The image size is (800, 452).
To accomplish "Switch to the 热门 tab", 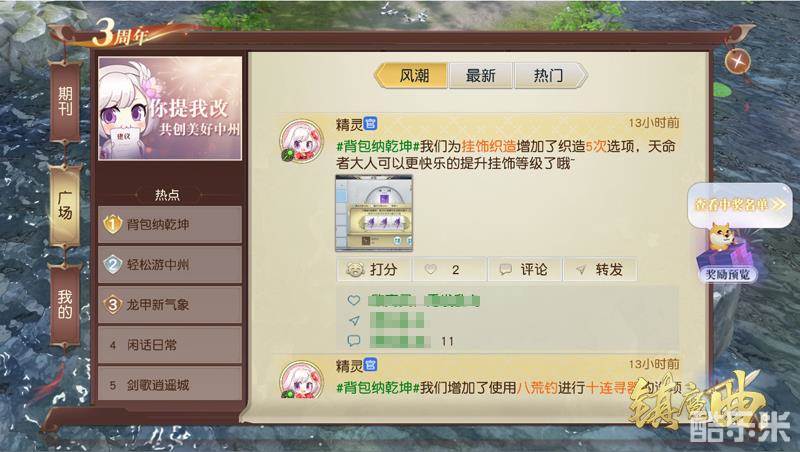I will point(549,76).
